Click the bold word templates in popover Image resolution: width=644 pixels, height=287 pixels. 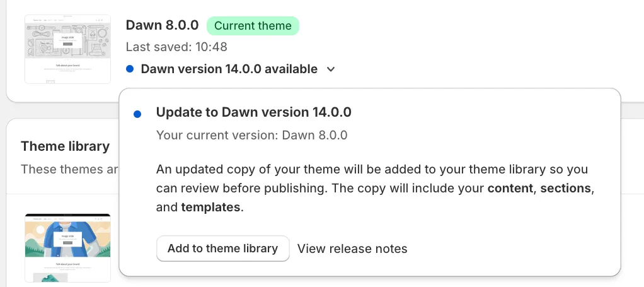pos(210,208)
